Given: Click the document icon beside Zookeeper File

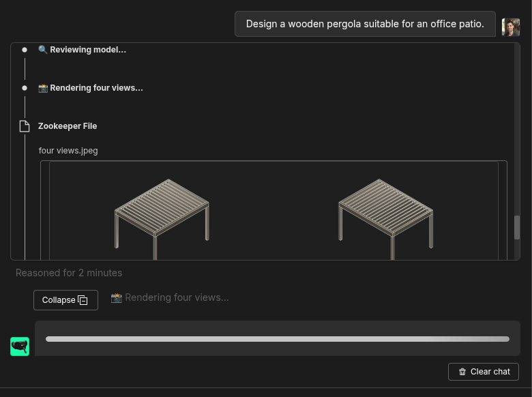Looking at the screenshot, I should [x=25, y=126].
